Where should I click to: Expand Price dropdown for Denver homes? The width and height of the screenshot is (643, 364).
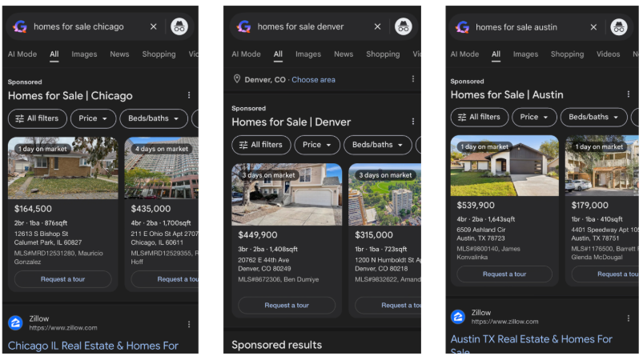[317, 145]
